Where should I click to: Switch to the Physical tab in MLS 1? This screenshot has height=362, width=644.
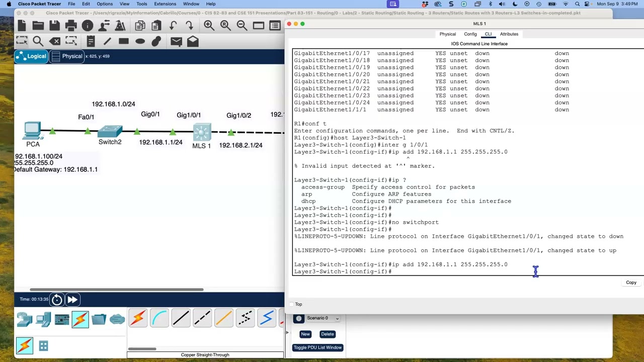click(x=447, y=34)
